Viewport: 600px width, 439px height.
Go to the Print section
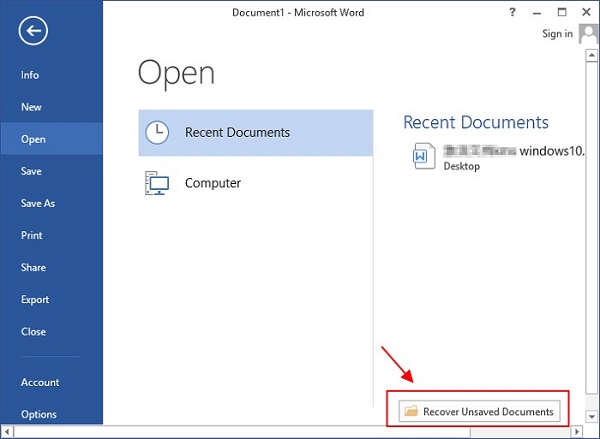pyautogui.click(x=31, y=235)
